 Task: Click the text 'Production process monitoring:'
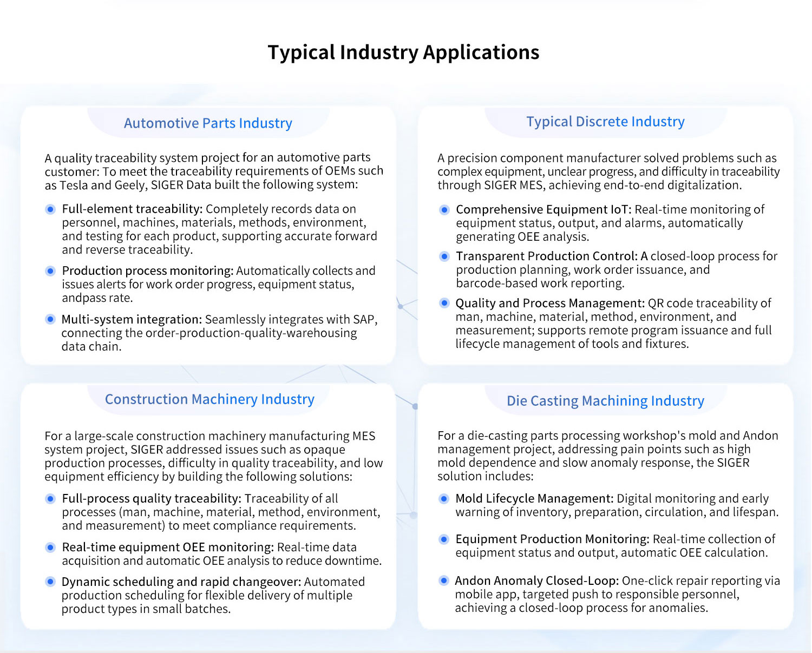148,271
